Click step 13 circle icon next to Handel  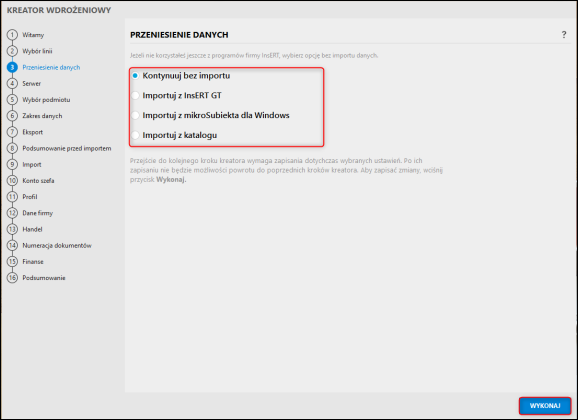pos(12,229)
